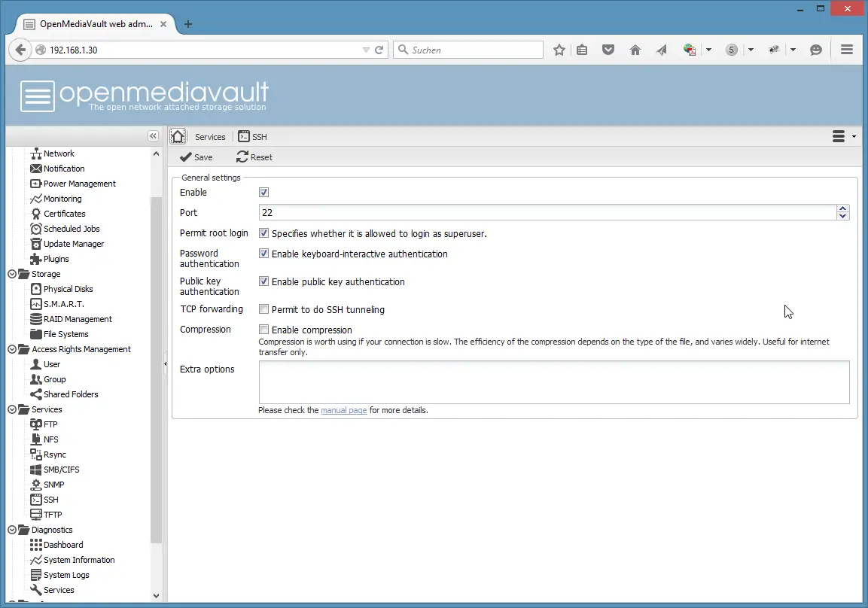The width and height of the screenshot is (868, 608).
Task: Bookmark this page with the star icon
Action: pos(559,50)
